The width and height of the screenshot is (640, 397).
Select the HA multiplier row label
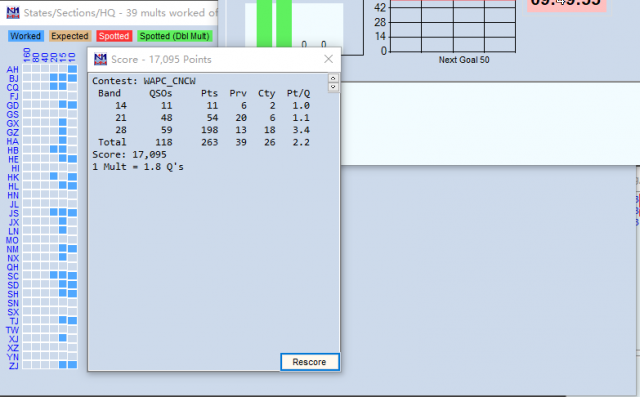tap(12, 141)
